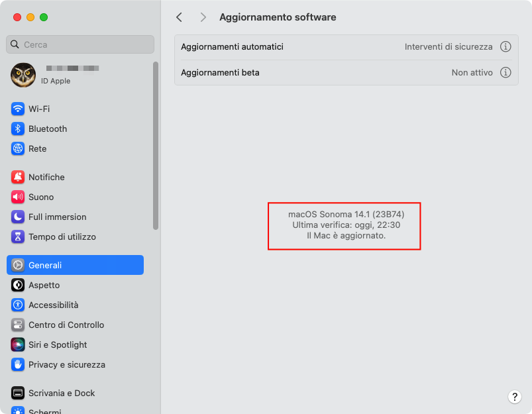Minimize window with yellow button

(x=30, y=17)
